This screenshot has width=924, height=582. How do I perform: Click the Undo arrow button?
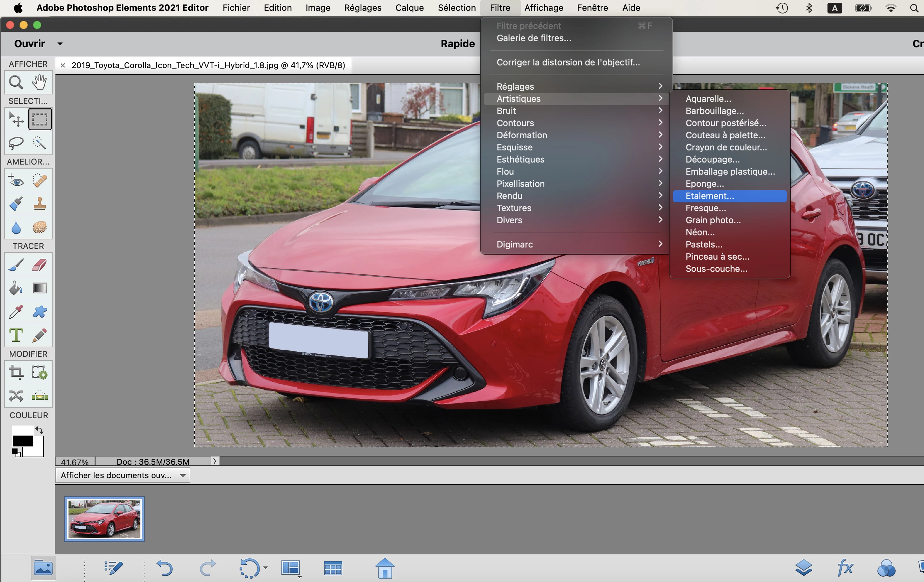(x=165, y=568)
